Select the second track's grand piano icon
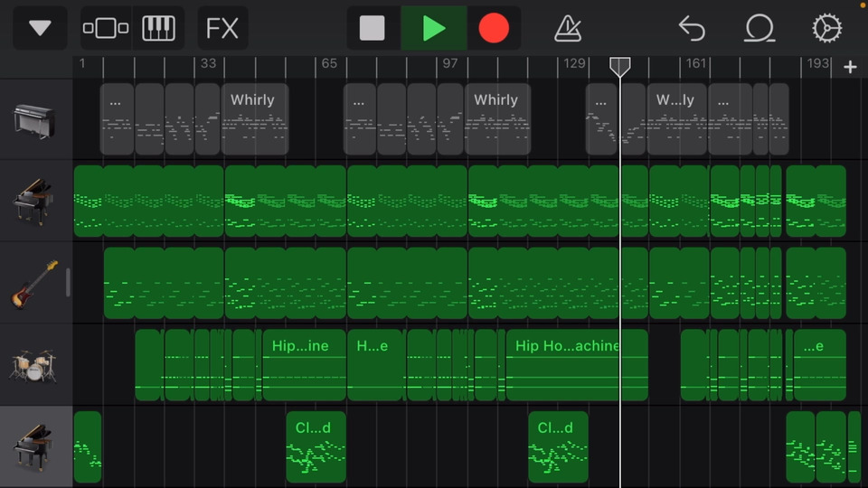Image resolution: width=868 pixels, height=488 pixels. [33, 201]
